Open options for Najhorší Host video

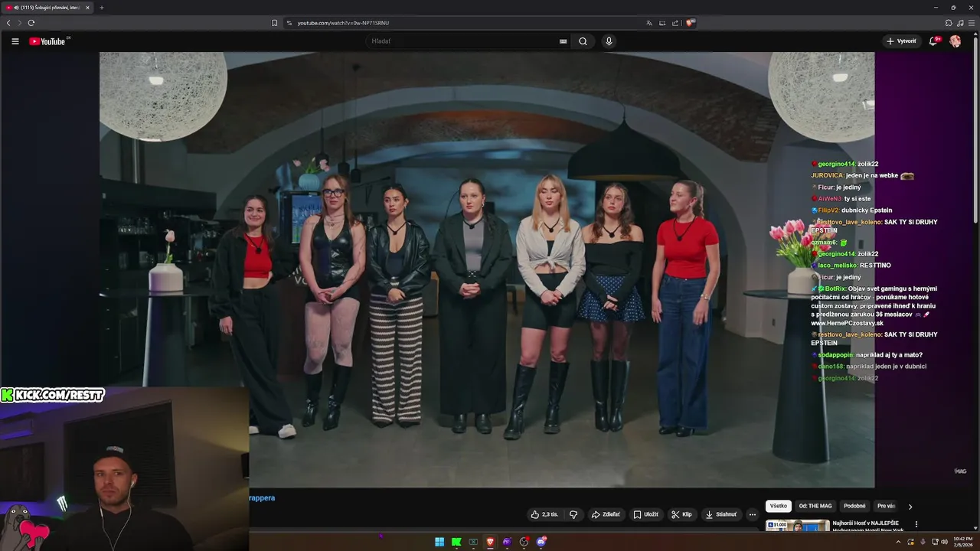[x=916, y=525]
